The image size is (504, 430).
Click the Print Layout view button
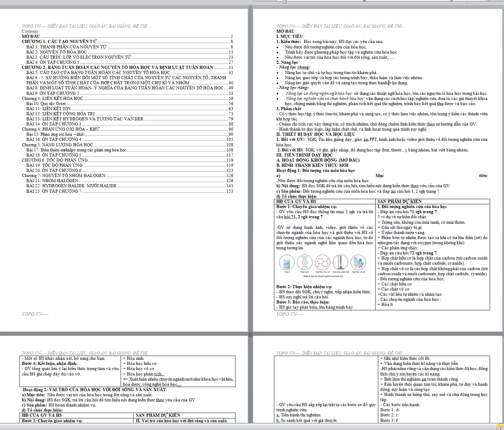coord(501,427)
